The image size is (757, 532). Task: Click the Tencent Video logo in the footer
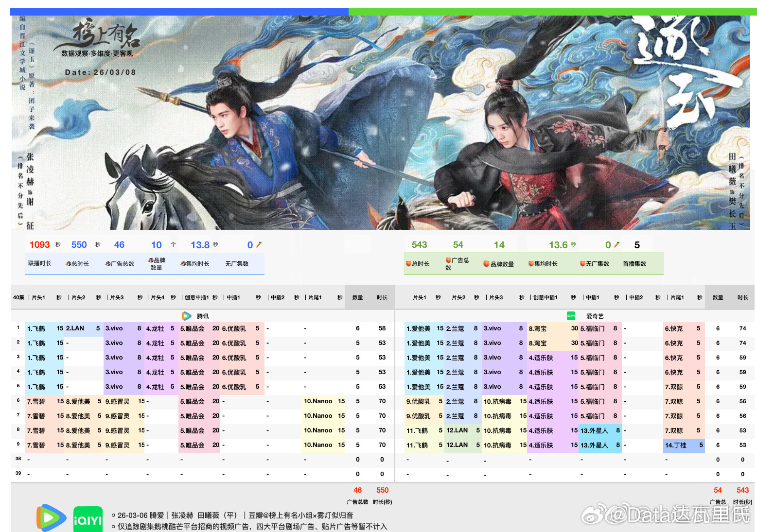coord(51,518)
